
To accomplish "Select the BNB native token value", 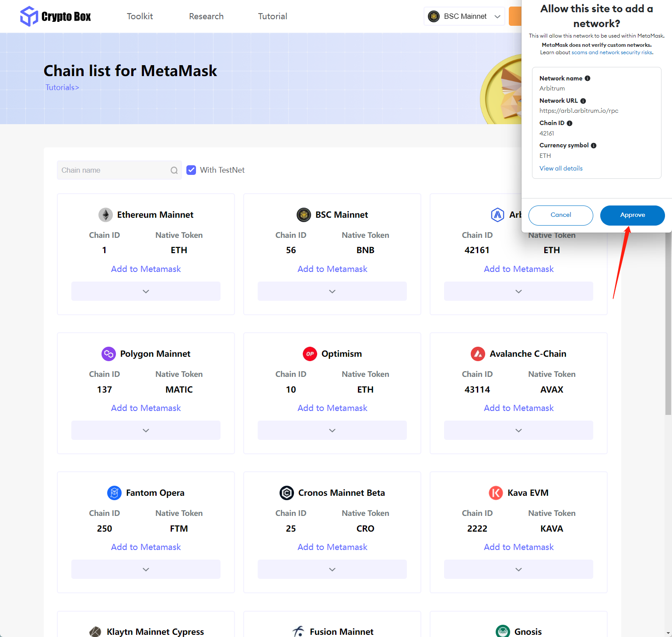I will click(365, 250).
